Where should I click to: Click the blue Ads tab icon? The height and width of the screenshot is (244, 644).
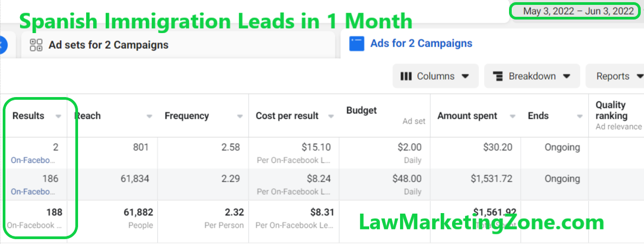(356, 44)
